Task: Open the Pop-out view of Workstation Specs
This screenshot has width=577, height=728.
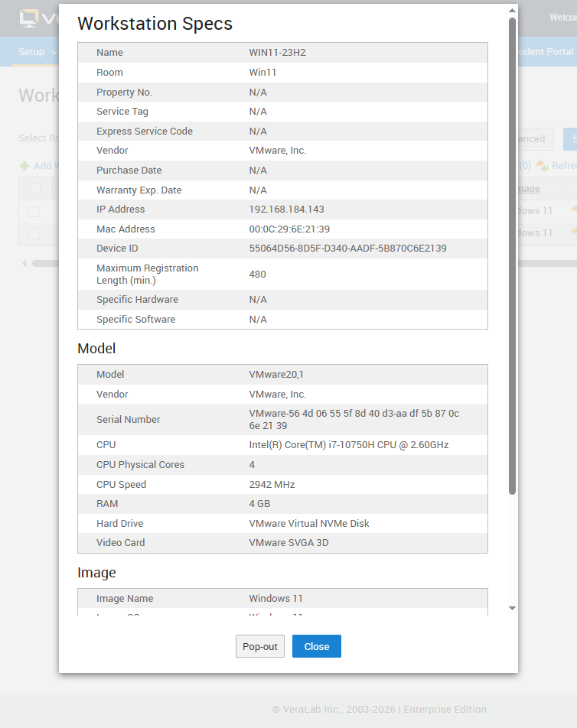Action: click(x=259, y=646)
